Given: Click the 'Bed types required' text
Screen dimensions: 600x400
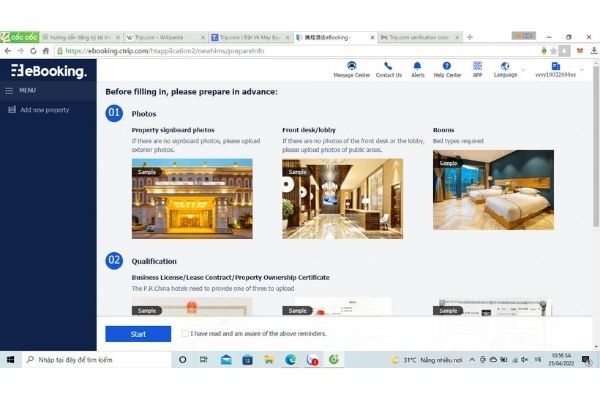Looking at the screenshot, I should (458, 141).
